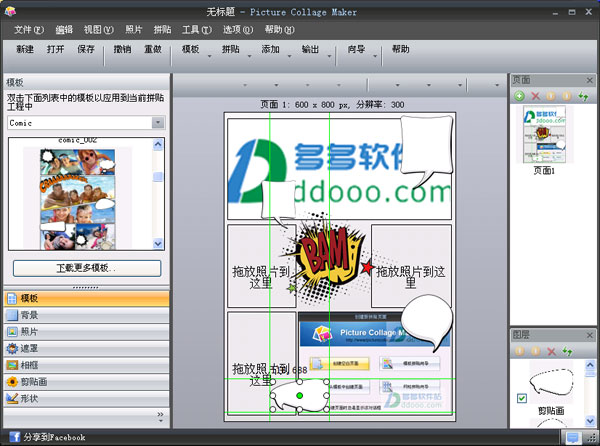This screenshot has width=600, height=446.
Task: Open the 工具(T) menu
Action: coord(197,29)
